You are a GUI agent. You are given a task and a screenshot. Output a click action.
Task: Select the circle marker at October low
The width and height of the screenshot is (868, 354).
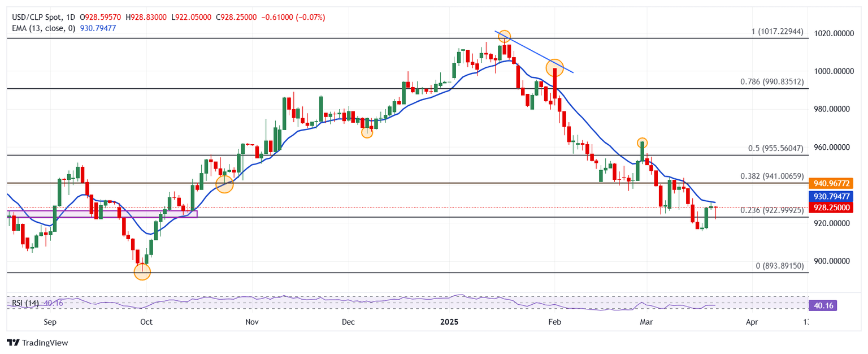point(142,272)
